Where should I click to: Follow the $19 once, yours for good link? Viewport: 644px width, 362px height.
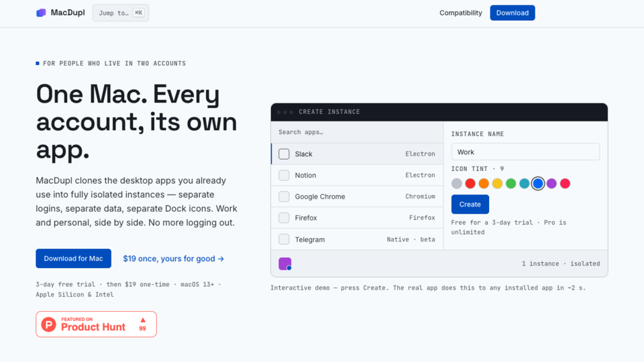173,259
